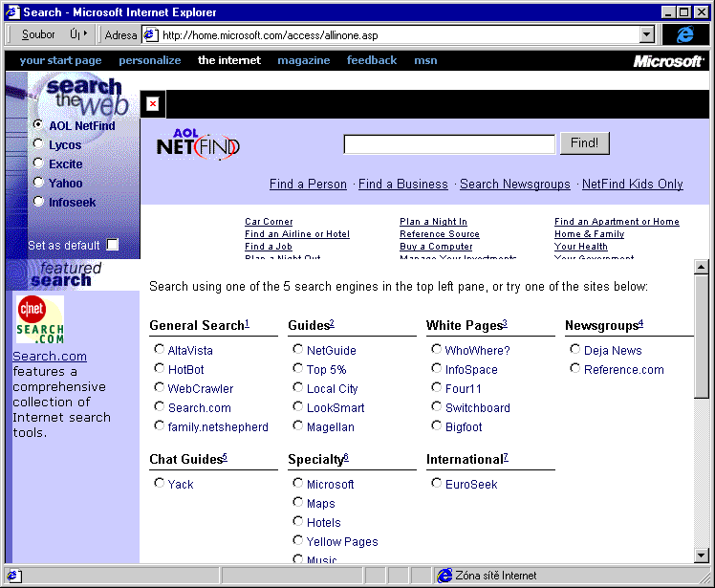The width and height of the screenshot is (715, 588).
Task: Open the Search.com featured search link
Action: (50, 356)
